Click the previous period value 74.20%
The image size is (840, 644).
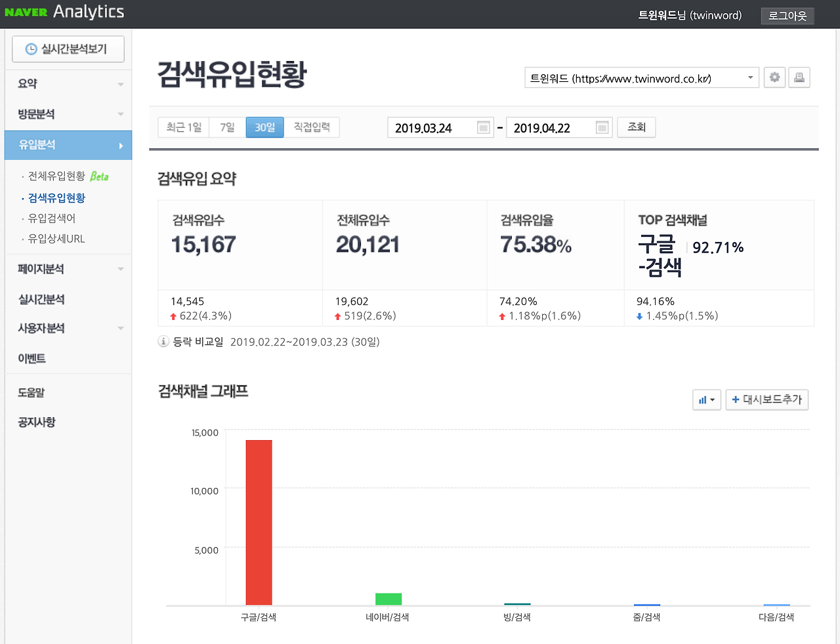click(x=518, y=301)
